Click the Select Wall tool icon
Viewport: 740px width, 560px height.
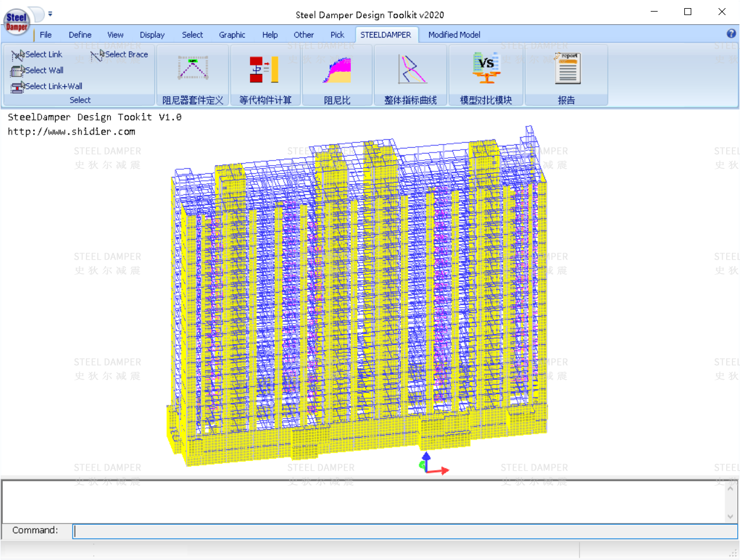pos(17,71)
